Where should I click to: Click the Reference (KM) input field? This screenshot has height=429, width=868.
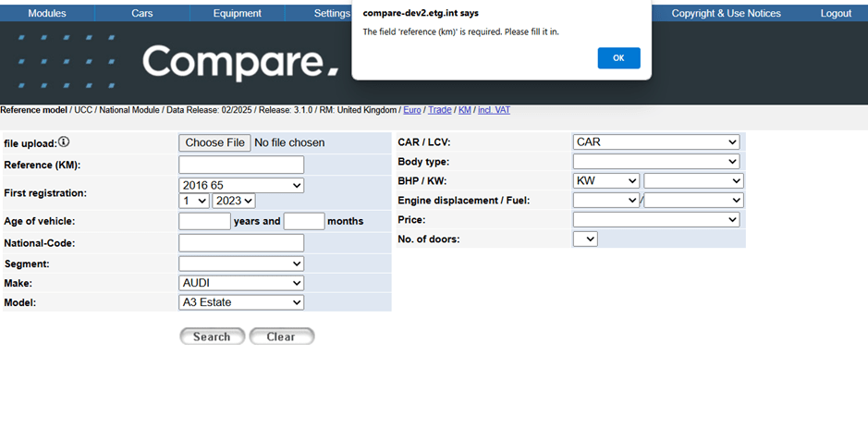(241, 165)
